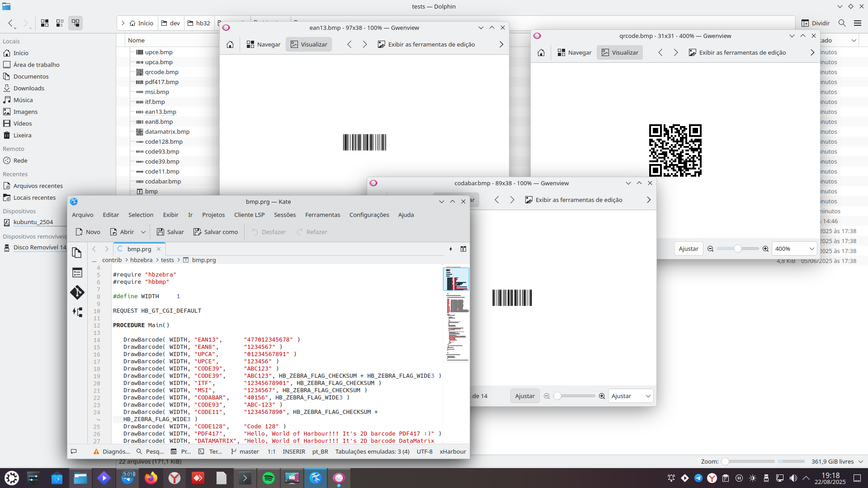This screenshot has width=868, height=488.
Task: Click the home icon in ean13 Gwenview
Action: point(230,44)
